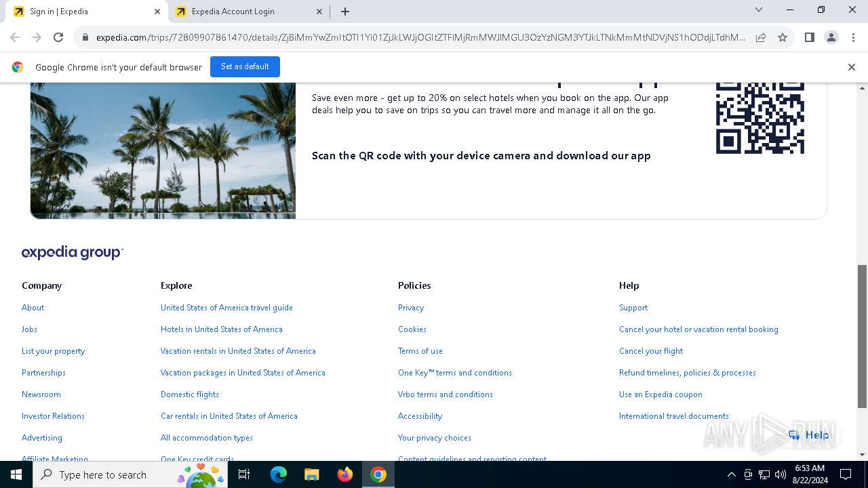Viewport: 868px width, 488px height.
Task: Click the Set as default button
Action: pyautogui.click(x=245, y=66)
